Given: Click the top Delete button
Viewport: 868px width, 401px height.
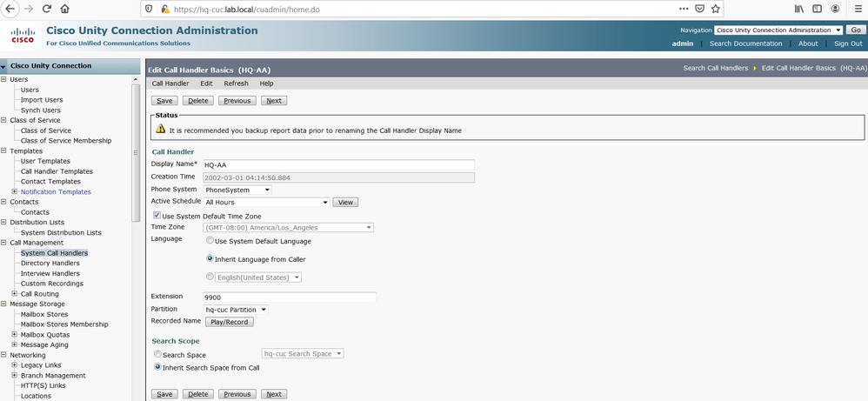Looking at the screenshot, I should tap(198, 101).
